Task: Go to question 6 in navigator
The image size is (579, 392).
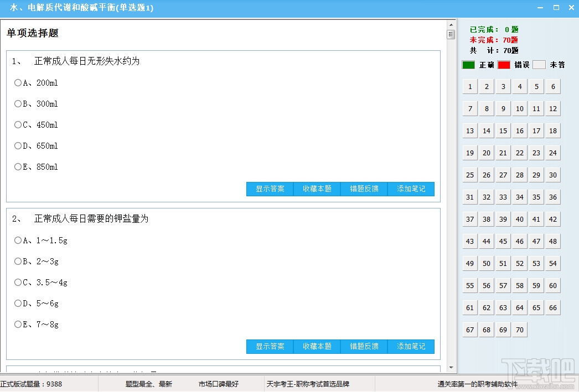Action: pyautogui.click(x=553, y=87)
